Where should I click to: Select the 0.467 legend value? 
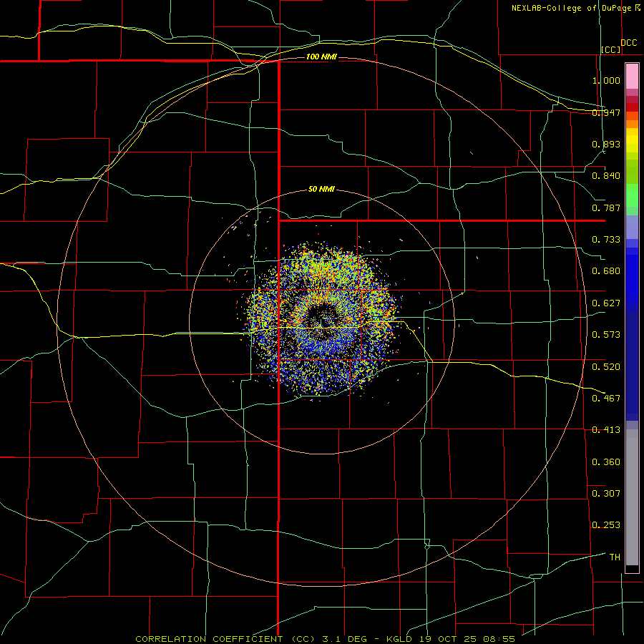(x=606, y=399)
